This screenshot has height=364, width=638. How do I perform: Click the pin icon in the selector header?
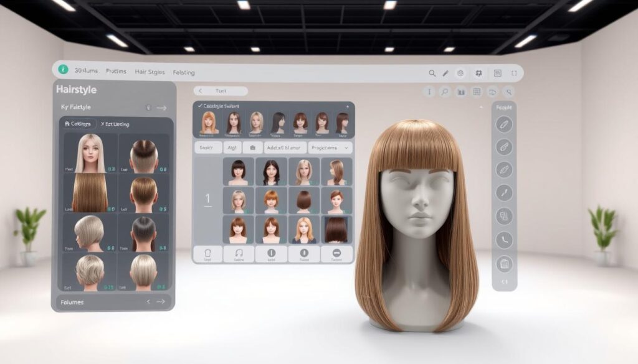348,106
